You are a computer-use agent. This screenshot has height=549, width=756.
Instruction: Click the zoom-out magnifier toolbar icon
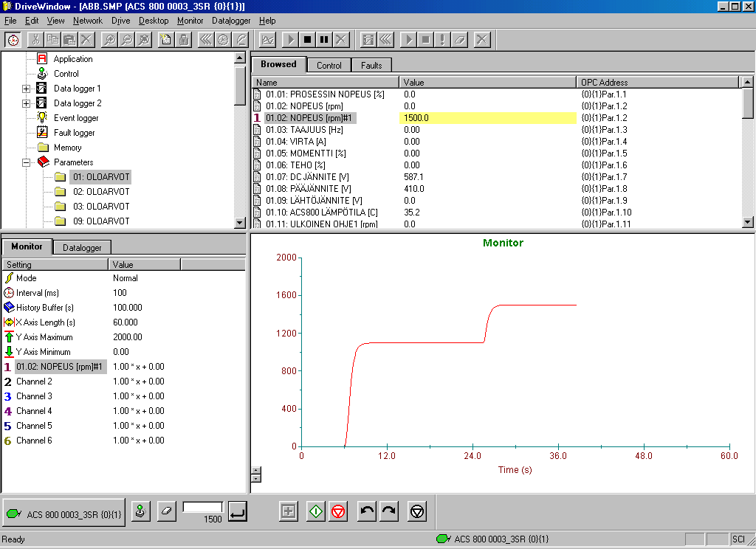point(127,40)
